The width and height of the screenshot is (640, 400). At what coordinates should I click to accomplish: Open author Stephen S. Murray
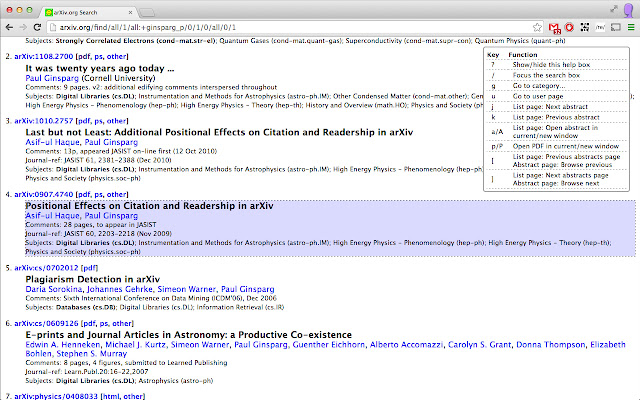(91, 353)
